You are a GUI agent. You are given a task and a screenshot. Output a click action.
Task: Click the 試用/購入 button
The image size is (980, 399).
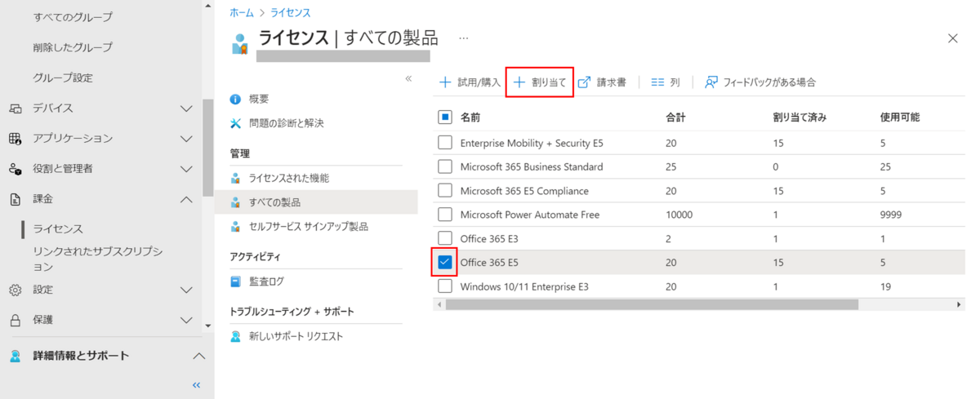click(x=470, y=82)
